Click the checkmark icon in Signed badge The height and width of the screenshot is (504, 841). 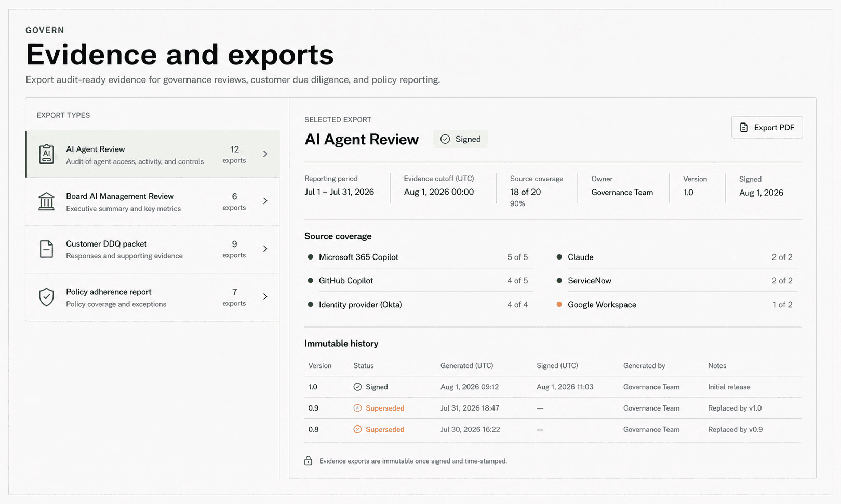pos(445,139)
